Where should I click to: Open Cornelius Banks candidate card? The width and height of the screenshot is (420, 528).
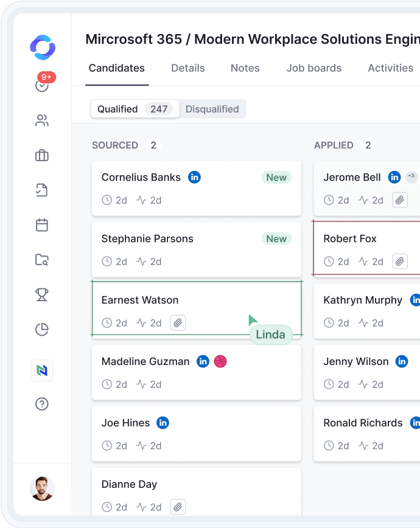coord(196,188)
